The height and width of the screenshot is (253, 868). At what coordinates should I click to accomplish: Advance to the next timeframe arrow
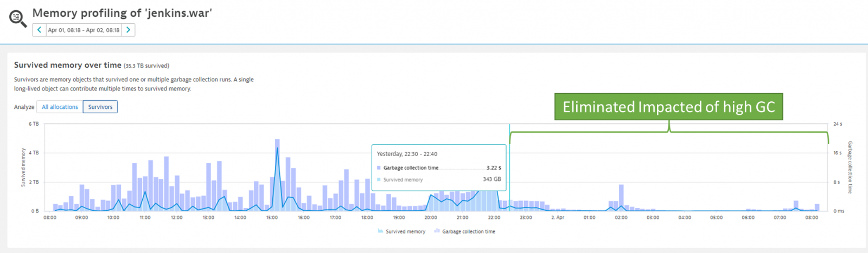(128, 30)
